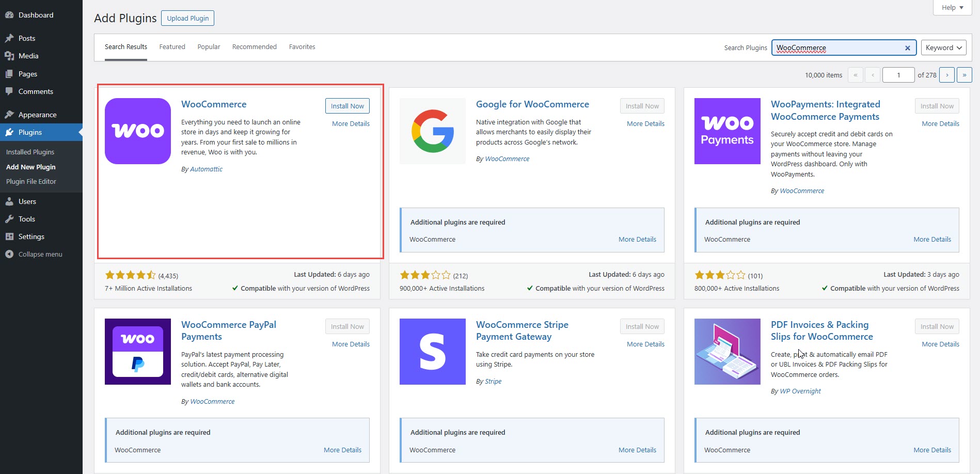Clear the plugin search field with X
Viewport: 980px width, 474px height.
point(907,48)
